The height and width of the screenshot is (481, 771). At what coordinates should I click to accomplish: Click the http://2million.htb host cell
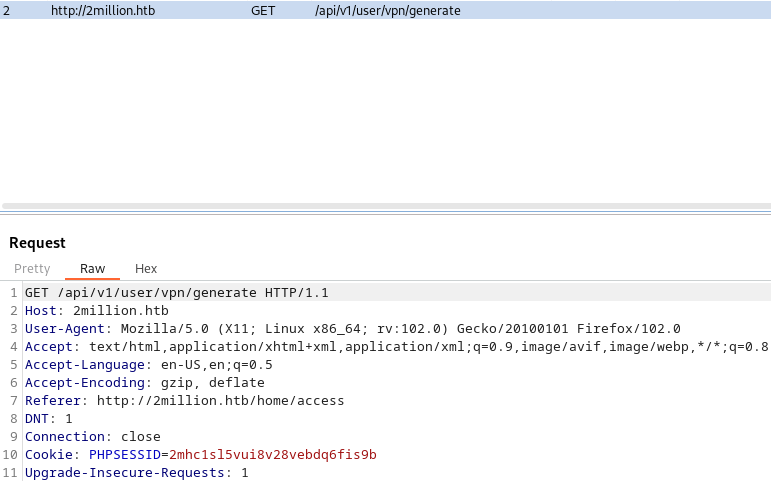(x=103, y=10)
